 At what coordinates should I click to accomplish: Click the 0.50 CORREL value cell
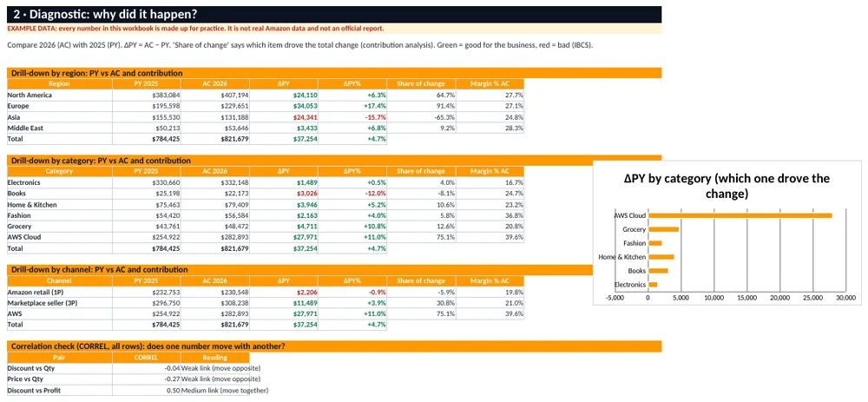point(146,391)
